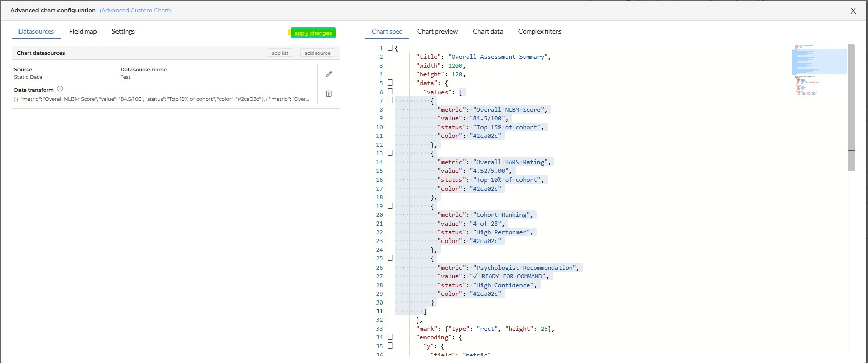This screenshot has width=868, height=363.
Task: Click the height value 120 on line 4
Action: point(457,74)
